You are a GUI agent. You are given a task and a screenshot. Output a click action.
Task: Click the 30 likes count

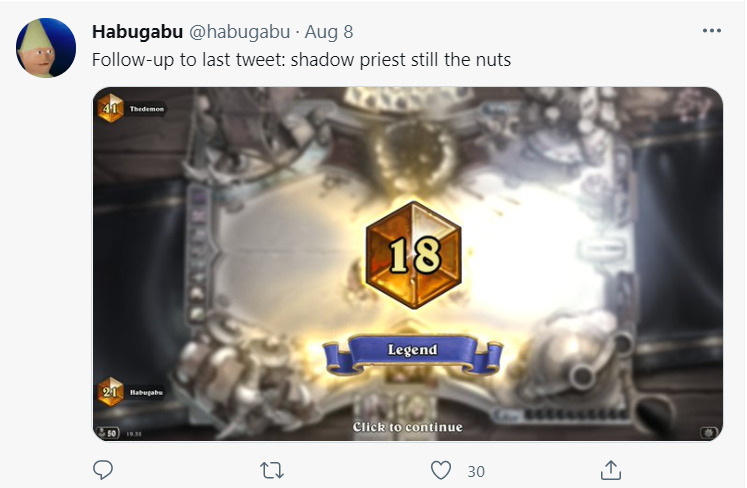pos(476,471)
